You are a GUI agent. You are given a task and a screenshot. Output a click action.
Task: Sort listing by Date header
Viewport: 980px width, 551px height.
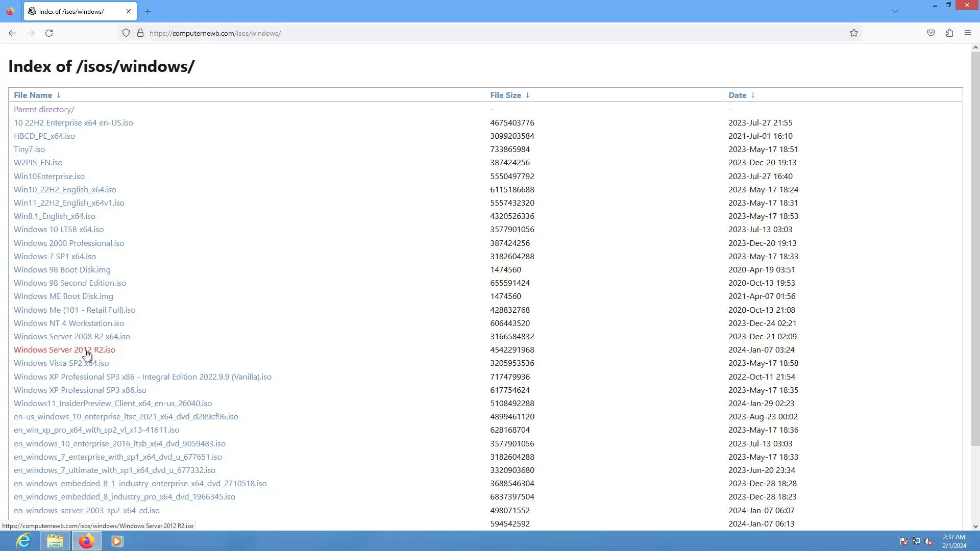pos(737,95)
